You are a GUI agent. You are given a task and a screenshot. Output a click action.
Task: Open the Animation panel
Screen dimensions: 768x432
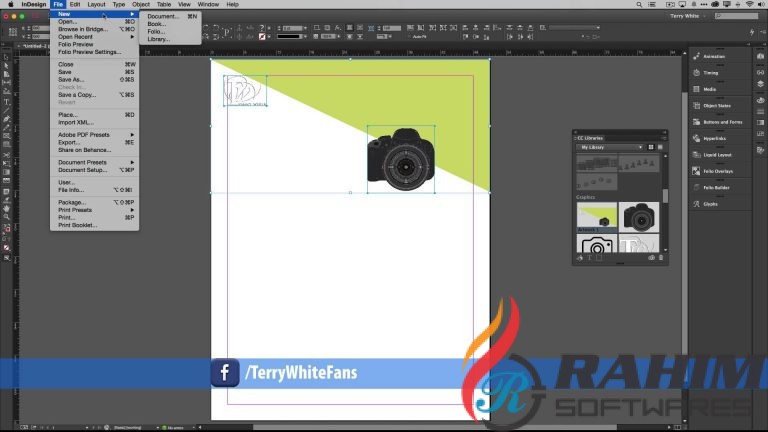coord(713,57)
